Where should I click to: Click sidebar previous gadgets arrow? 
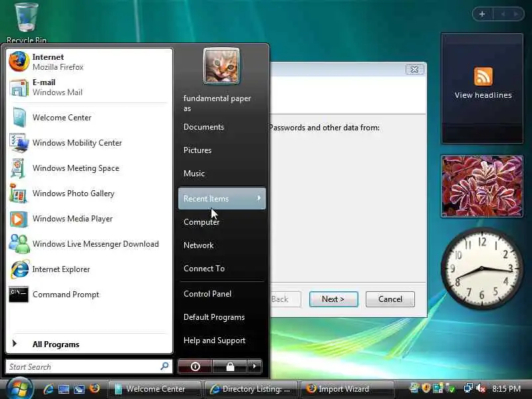pyautogui.click(x=503, y=14)
